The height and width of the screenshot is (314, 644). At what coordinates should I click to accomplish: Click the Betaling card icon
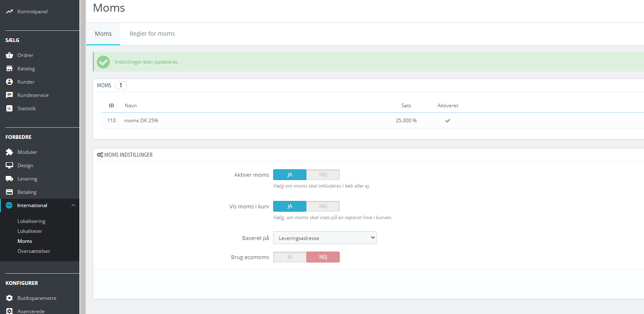coord(9,192)
